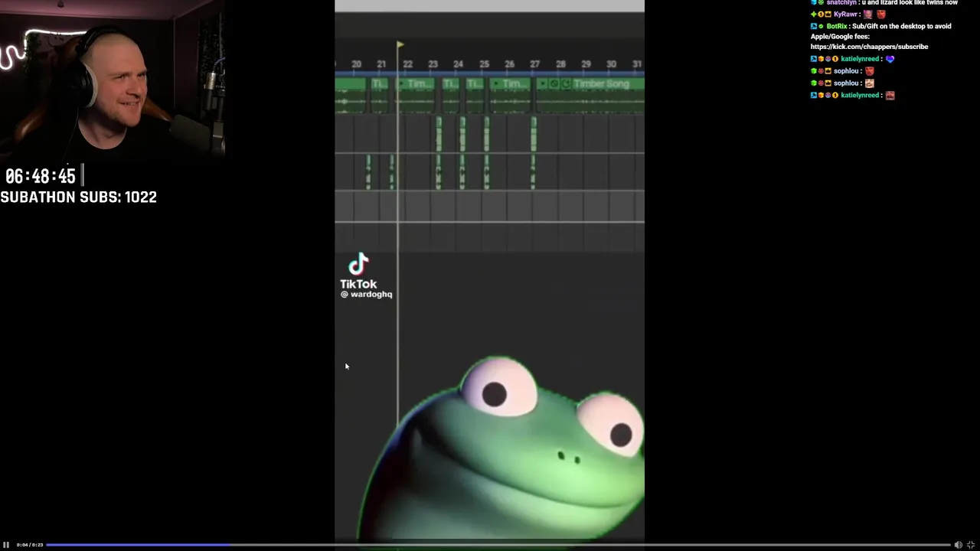Click the blue heart emote in chat

(x=890, y=59)
